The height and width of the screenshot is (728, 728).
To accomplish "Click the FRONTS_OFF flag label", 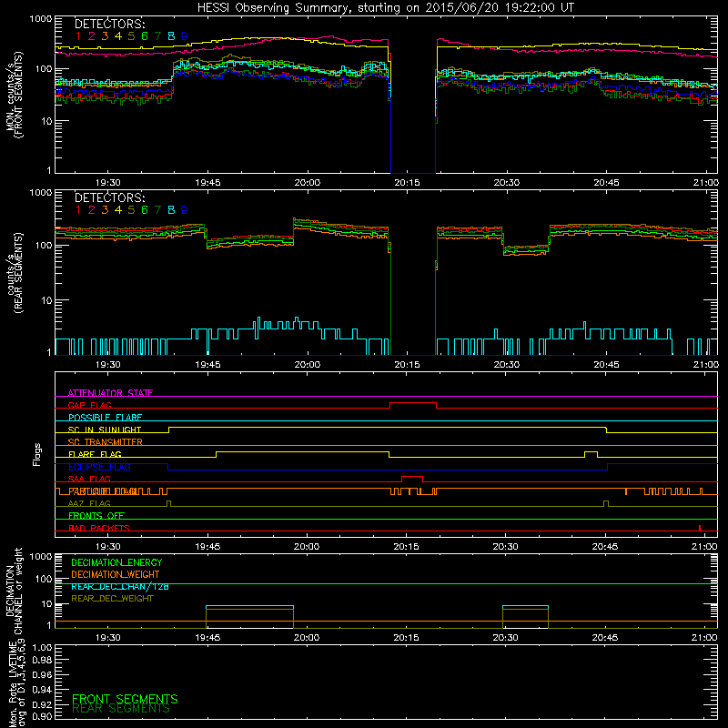I will (x=96, y=516).
